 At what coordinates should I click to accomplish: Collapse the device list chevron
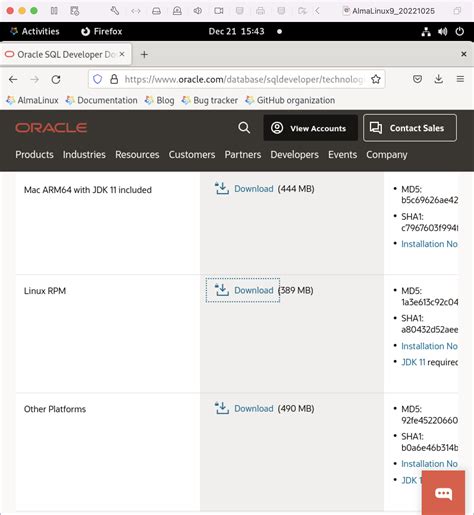pos(317,11)
